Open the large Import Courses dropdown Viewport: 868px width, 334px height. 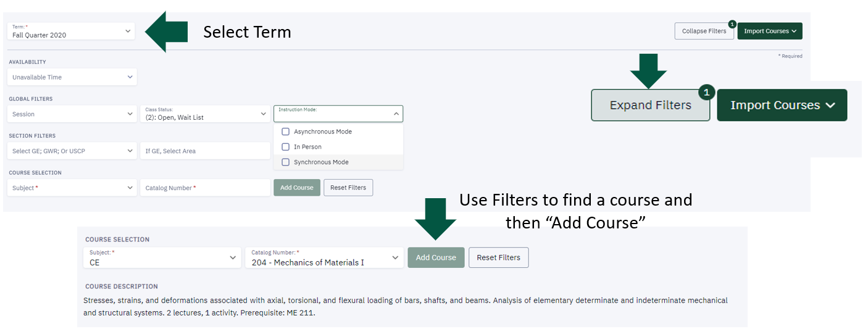coord(782,105)
